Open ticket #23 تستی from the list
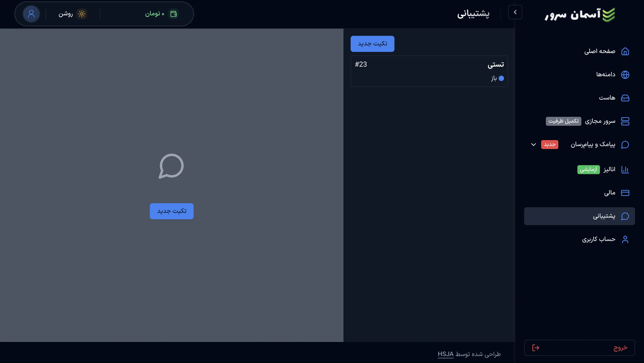This screenshot has width=644, height=363. click(429, 71)
